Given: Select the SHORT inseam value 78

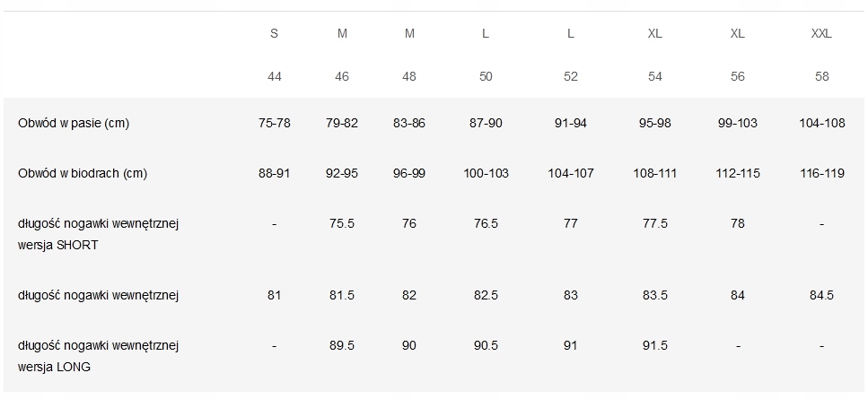Looking at the screenshot, I should [x=737, y=224].
